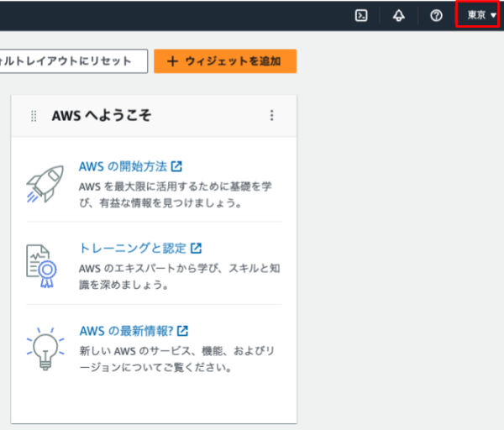Click the help question mark icon
The image size is (504, 430).
click(436, 15)
